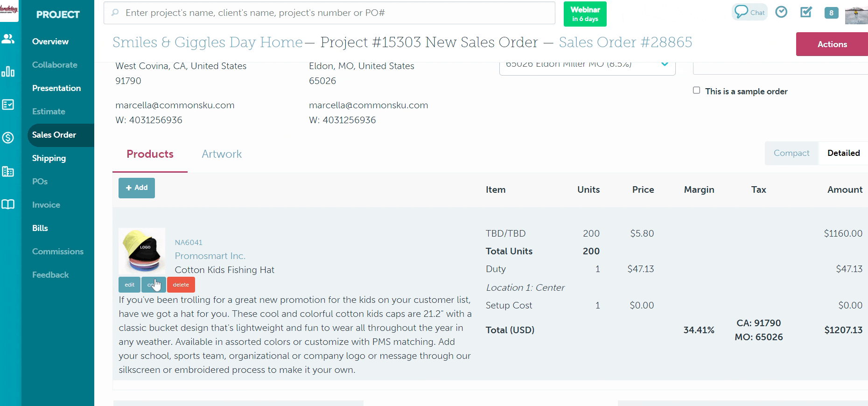This screenshot has height=406, width=868.
Task: Click the dollar sign finance icon
Action: pyautogui.click(x=8, y=138)
